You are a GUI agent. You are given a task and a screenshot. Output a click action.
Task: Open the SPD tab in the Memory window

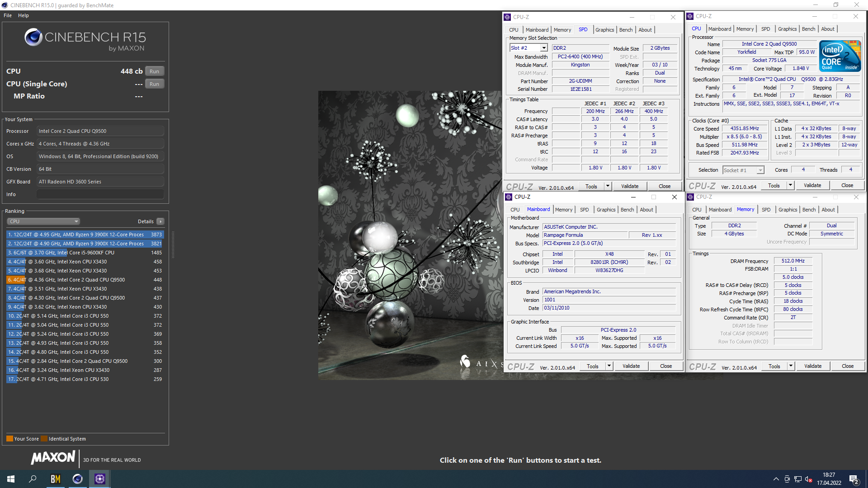[x=766, y=210]
